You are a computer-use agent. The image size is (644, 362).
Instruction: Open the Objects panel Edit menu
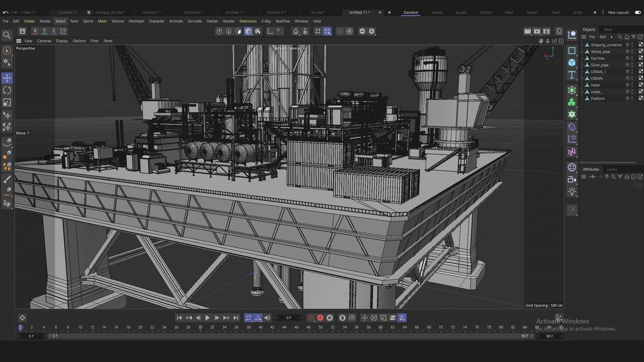click(603, 37)
